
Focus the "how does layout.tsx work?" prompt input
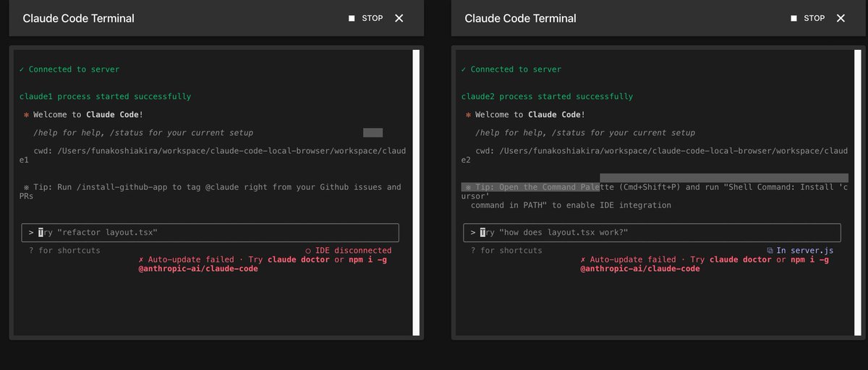pos(652,233)
